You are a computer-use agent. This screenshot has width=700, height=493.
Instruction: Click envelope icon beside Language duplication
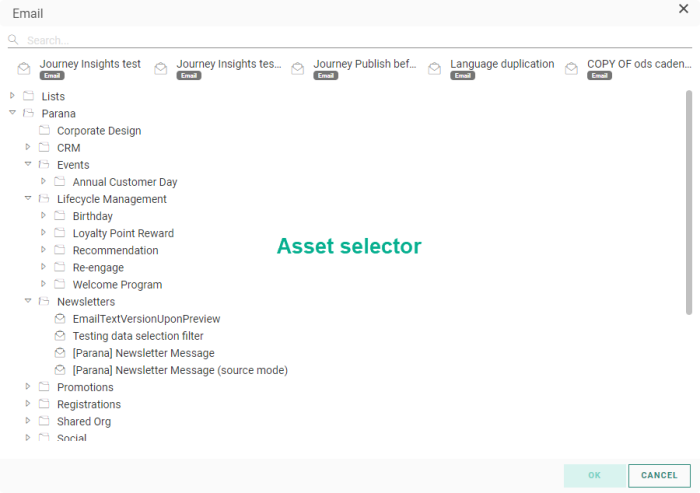click(434, 69)
